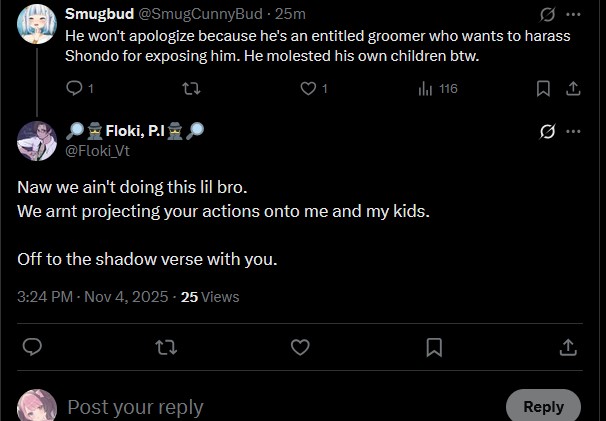The height and width of the screenshot is (421, 606).
Task: Open Grok icon on Floki's tweet
Action: [x=547, y=131]
